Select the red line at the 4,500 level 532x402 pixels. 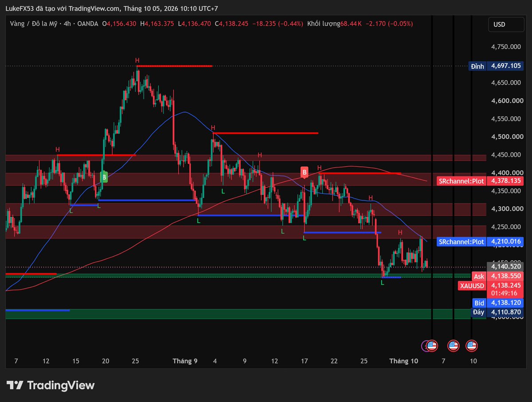coord(265,133)
